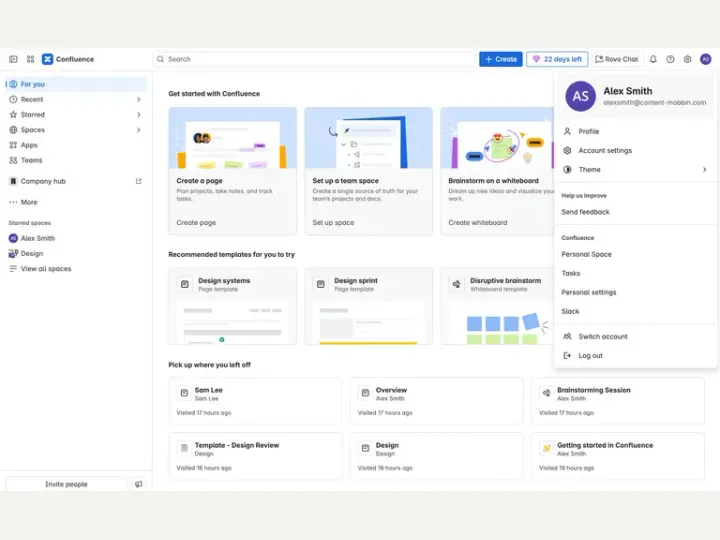Open the Overview recent page card
Image resolution: width=720 pixels, height=540 pixels.
click(x=437, y=401)
